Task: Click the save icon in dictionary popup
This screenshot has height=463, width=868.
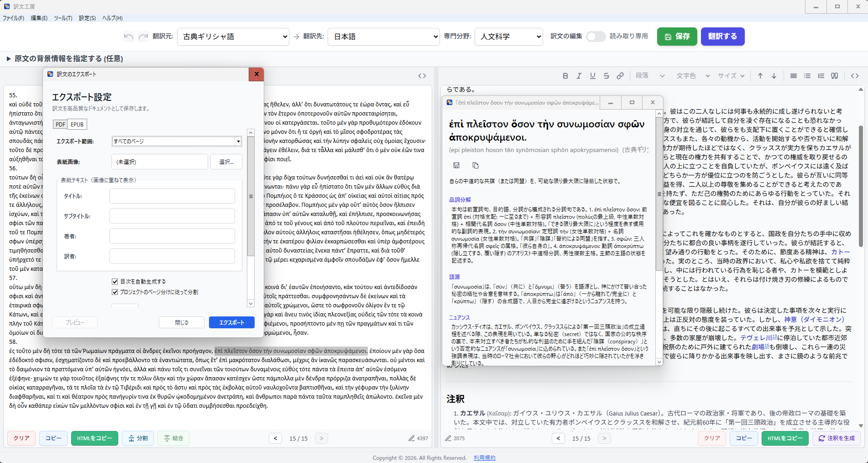Action: (x=456, y=165)
